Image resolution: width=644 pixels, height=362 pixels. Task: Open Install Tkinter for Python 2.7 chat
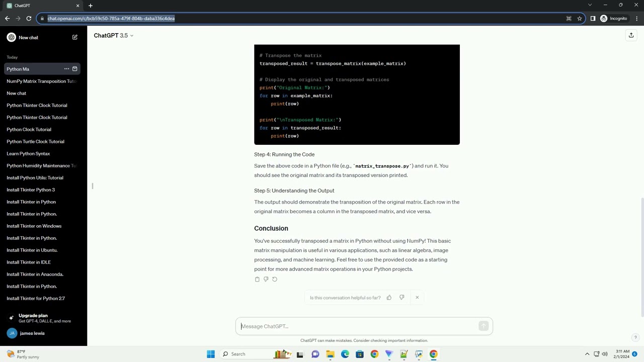[41, 298]
